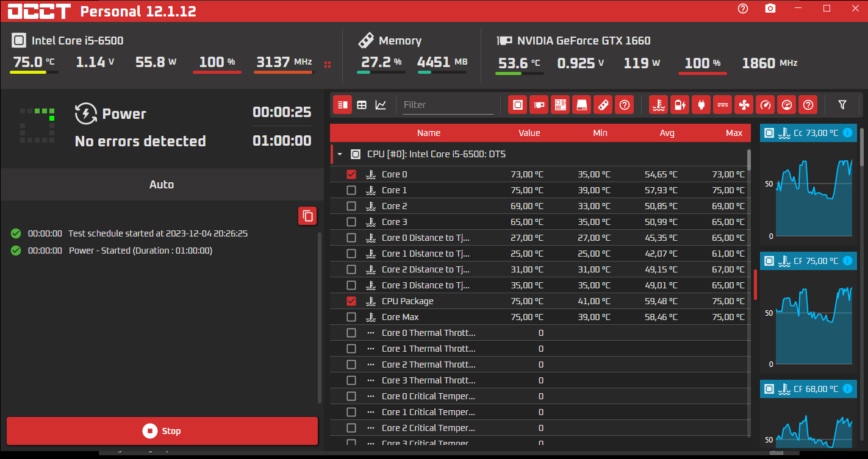Sort by the Value column header
This screenshot has width=868, height=459.
[x=529, y=133]
